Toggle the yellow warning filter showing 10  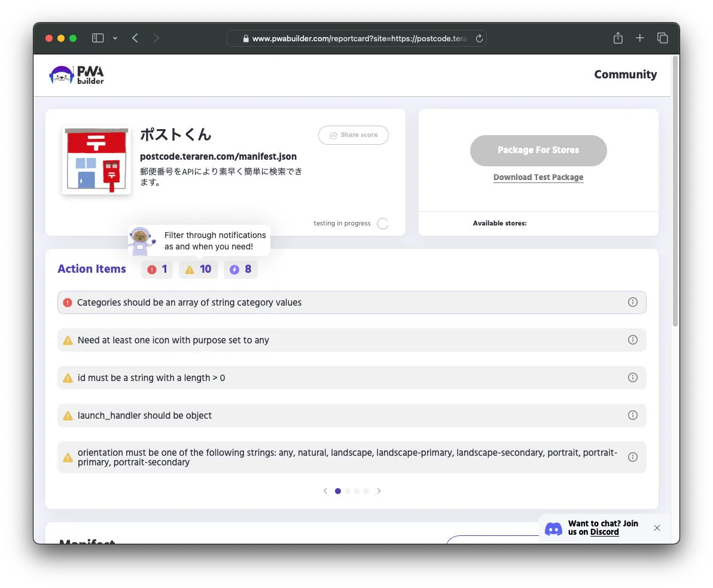pyautogui.click(x=198, y=270)
